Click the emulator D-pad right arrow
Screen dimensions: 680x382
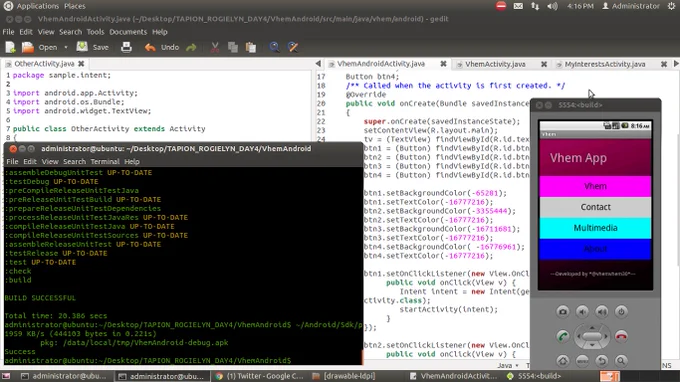[x=606, y=336]
